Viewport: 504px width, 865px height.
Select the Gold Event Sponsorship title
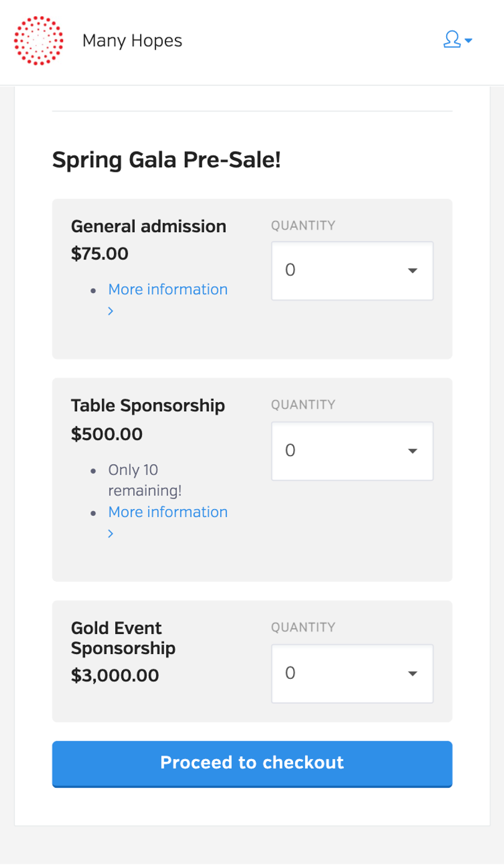pyautogui.click(x=123, y=638)
